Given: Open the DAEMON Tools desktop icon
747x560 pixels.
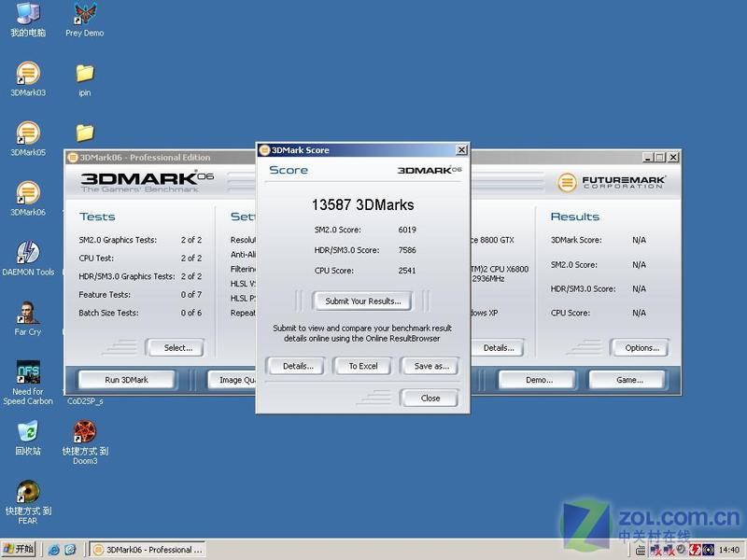Looking at the screenshot, I should point(28,259).
